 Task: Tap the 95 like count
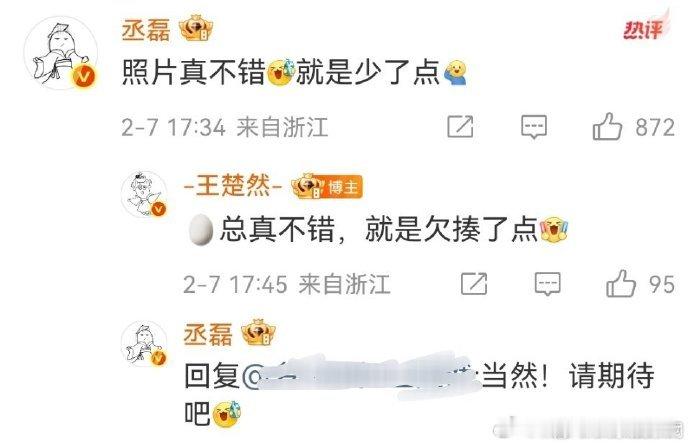[662, 284]
